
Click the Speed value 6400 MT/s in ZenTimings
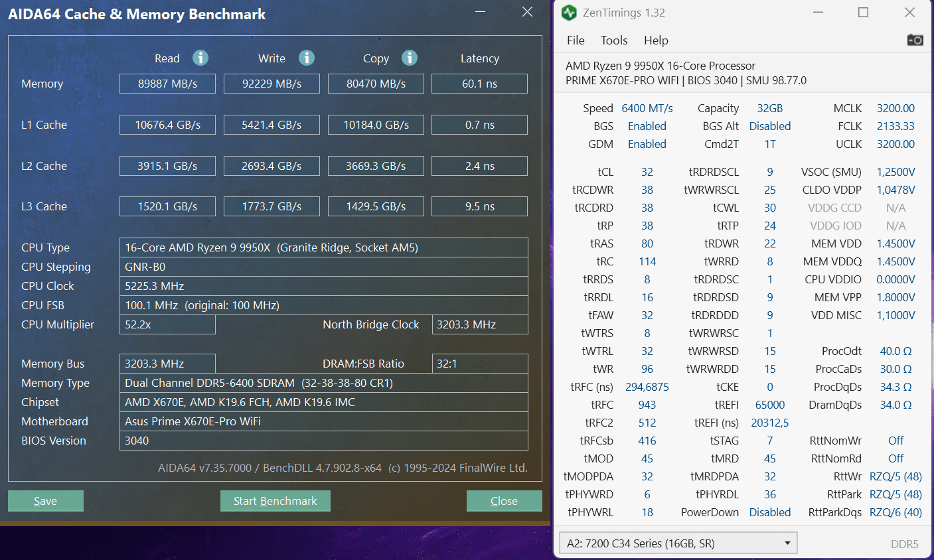647,108
